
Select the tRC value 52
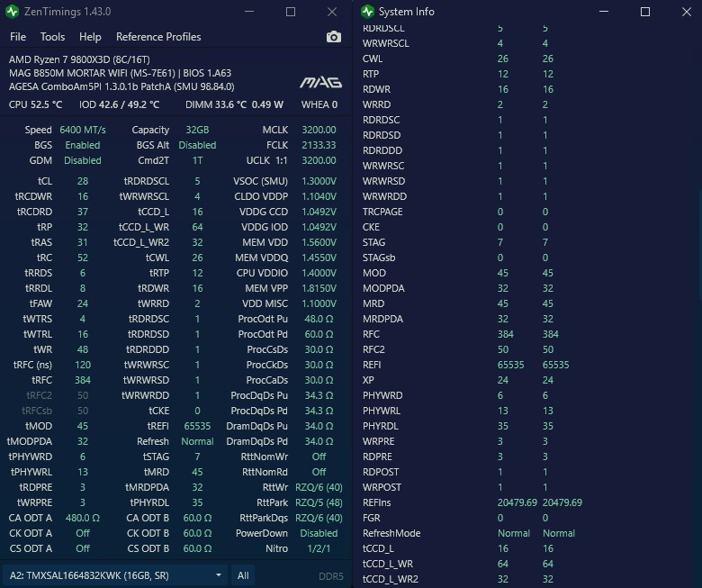click(x=83, y=258)
